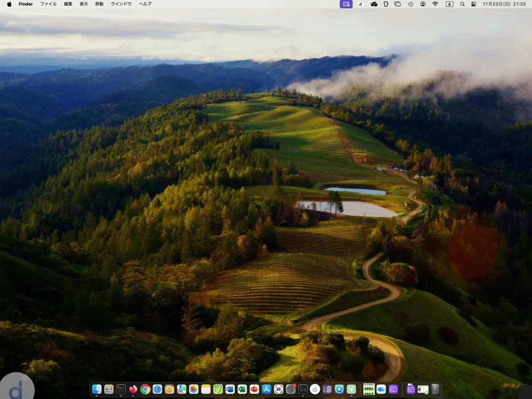Click the Wi-Fi status icon
Viewport: 532px width, 399px height.
click(435, 4)
